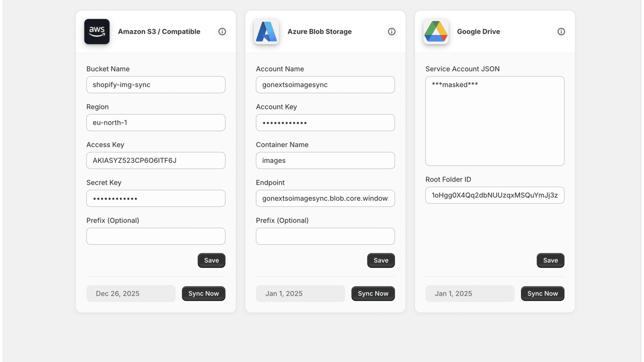This screenshot has width=644, height=362.
Task: Select the Container Name field showing images
Action: (x=325, y=160)
